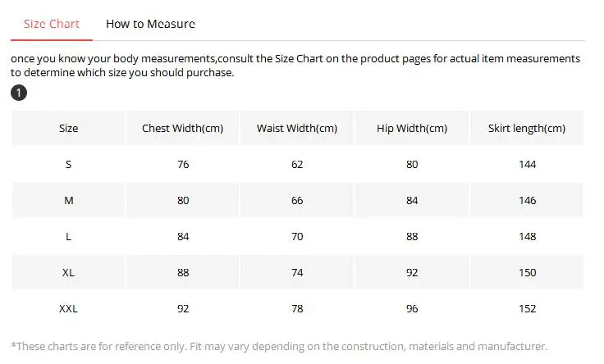Click chest width value 76 for S

click(183, 165)
